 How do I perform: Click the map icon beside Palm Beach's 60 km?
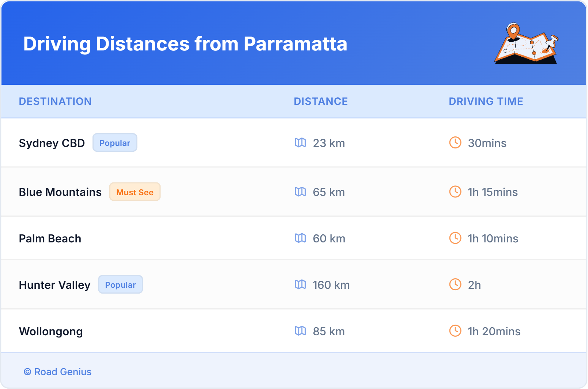click(x=301, y=238)
